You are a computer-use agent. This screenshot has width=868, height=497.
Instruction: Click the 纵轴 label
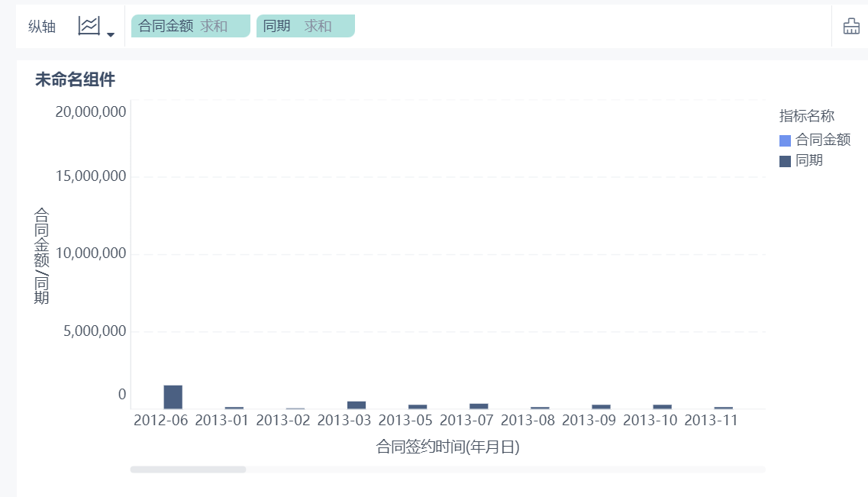[x=42, y=27]
